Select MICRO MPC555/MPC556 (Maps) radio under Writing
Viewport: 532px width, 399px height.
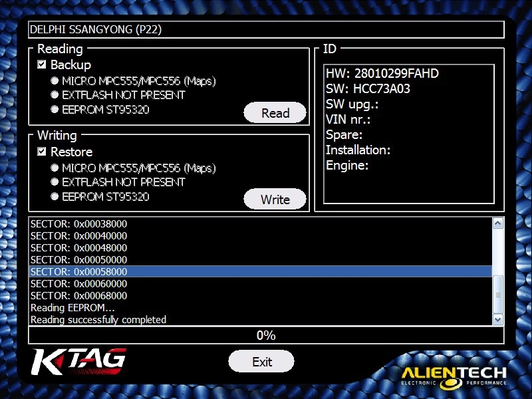[55, 168]
